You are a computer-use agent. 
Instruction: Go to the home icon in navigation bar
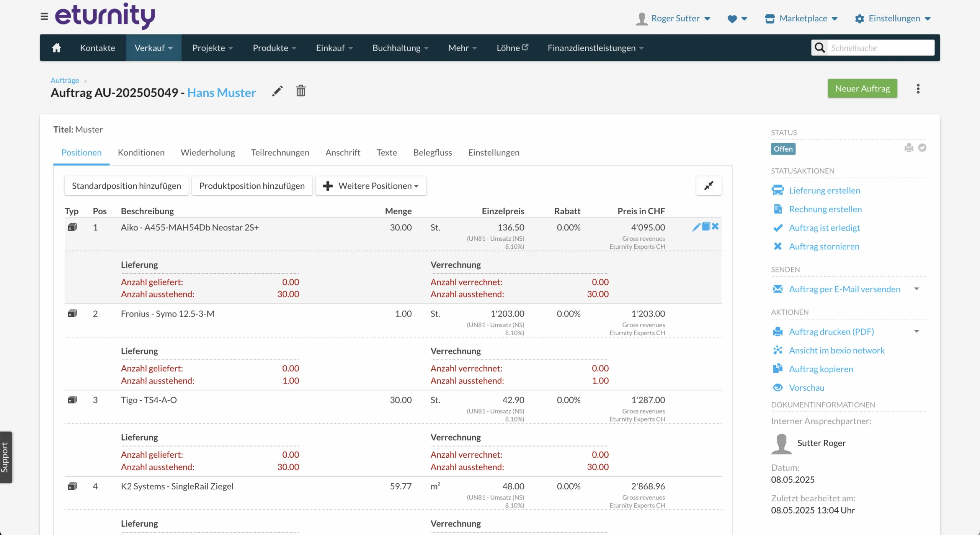[x=56, y=48]
